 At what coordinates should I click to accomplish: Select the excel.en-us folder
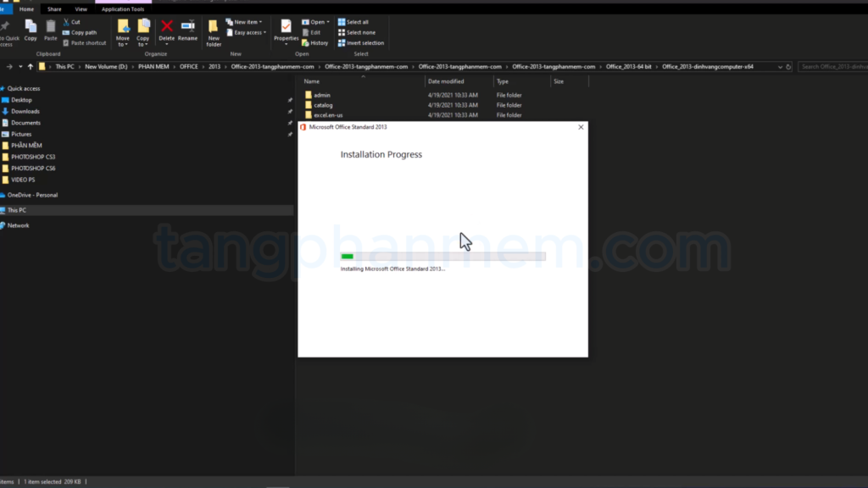click(x=328, y=115)
